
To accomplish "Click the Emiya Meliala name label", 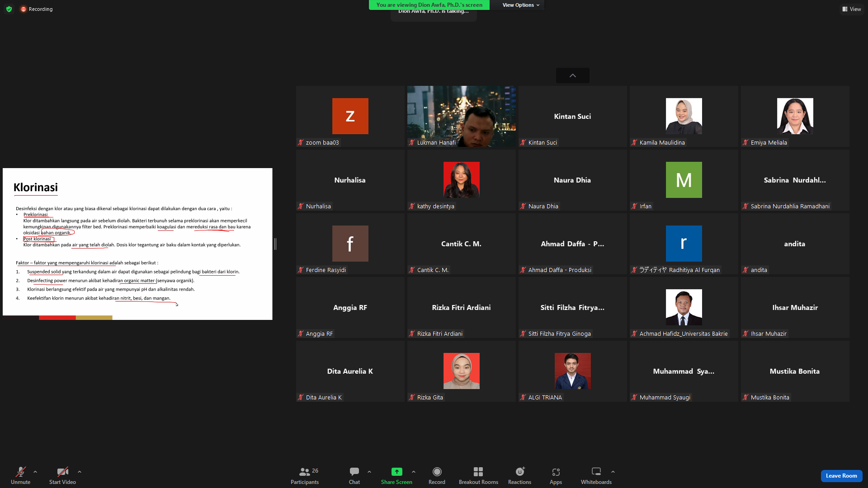I will (x=769, y=142).
